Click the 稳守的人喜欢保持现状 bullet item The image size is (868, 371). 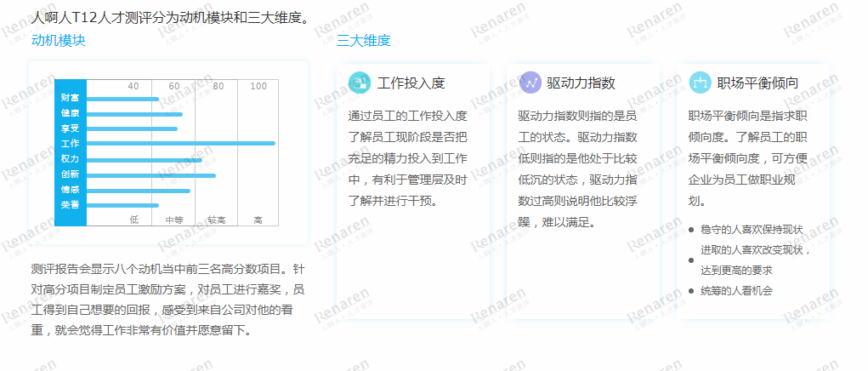tap(752, 230)
